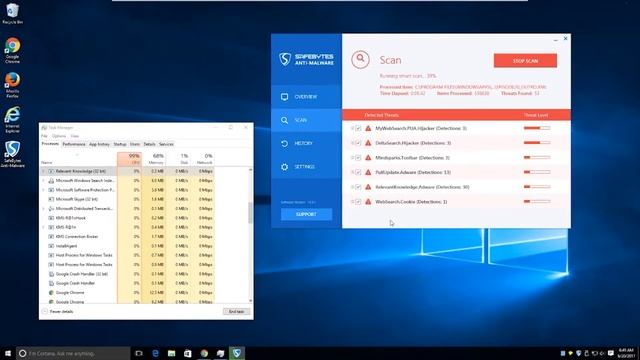640x360 pixels.
Task: Open HISTORY section in SafeBytes sidebar
Action: pyautogui.click(x=306, y=143)
